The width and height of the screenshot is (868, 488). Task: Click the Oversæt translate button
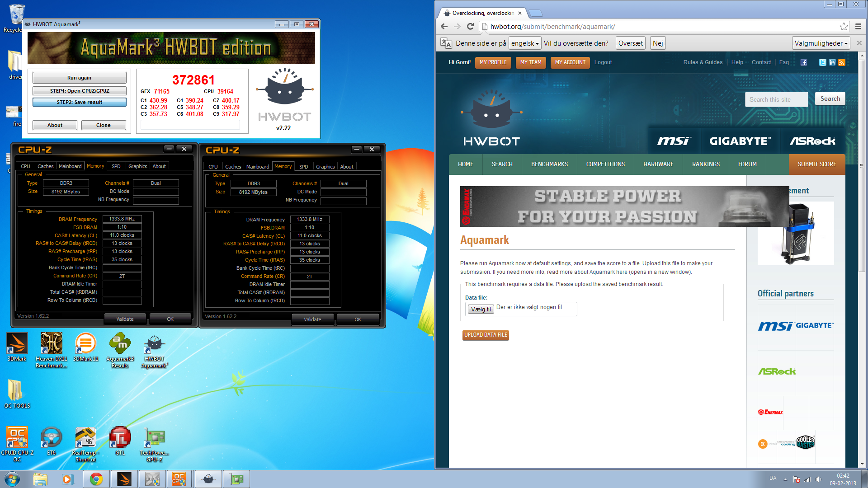point(630,43)
